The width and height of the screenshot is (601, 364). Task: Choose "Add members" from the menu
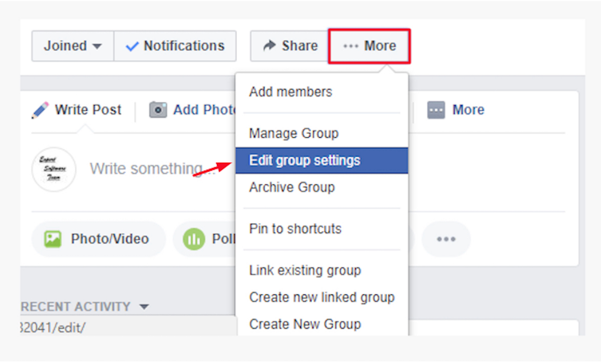(x=290, y=92)
